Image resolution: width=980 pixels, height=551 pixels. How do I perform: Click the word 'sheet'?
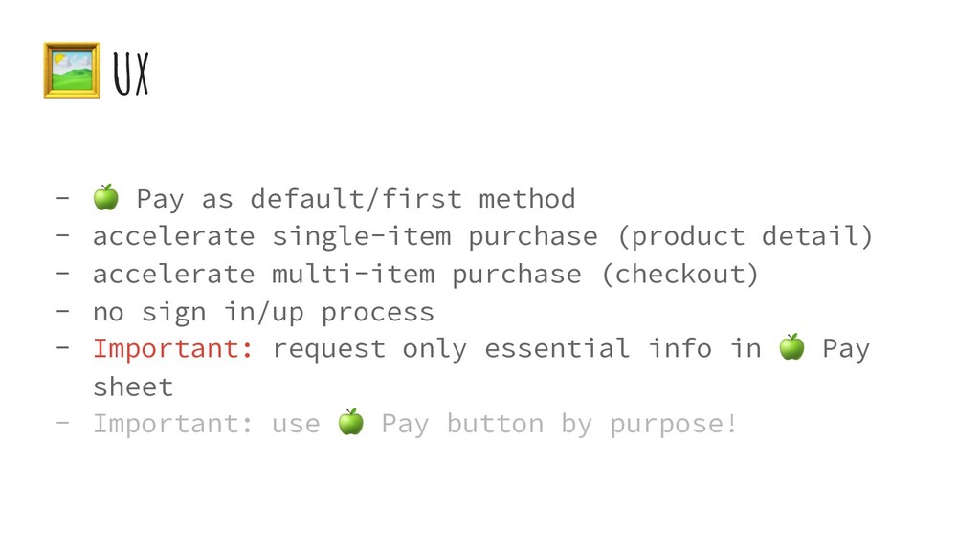click(133, 386)
